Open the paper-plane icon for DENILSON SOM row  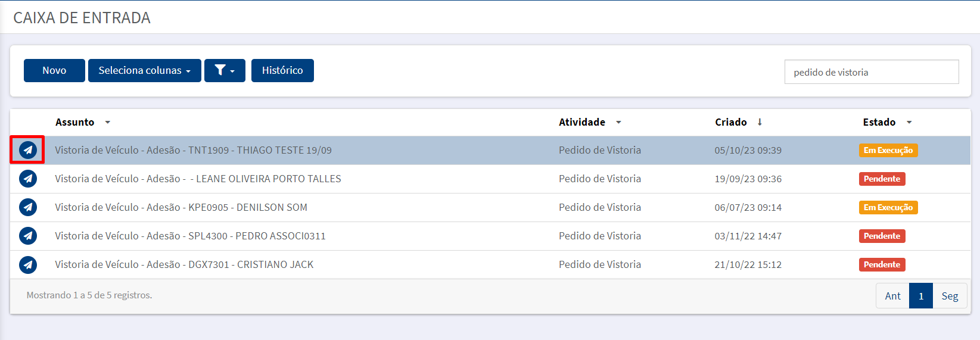click(28, 207)
